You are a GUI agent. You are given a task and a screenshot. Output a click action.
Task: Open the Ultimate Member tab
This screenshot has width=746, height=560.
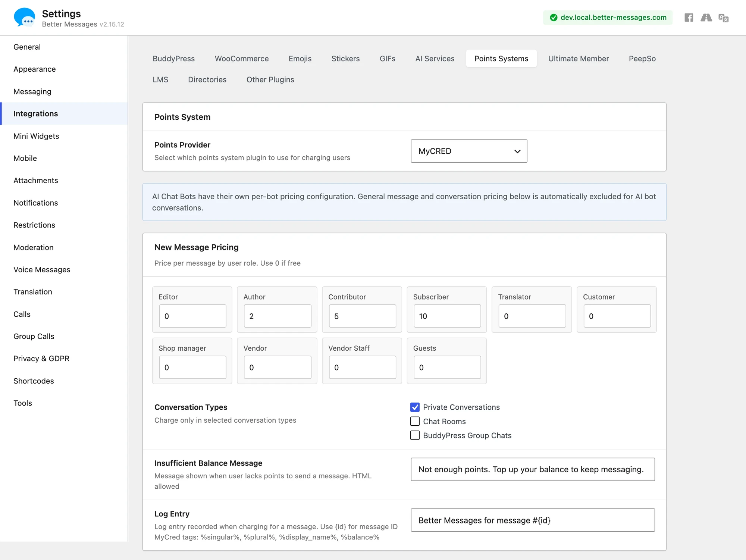click(x=578, y=59)
